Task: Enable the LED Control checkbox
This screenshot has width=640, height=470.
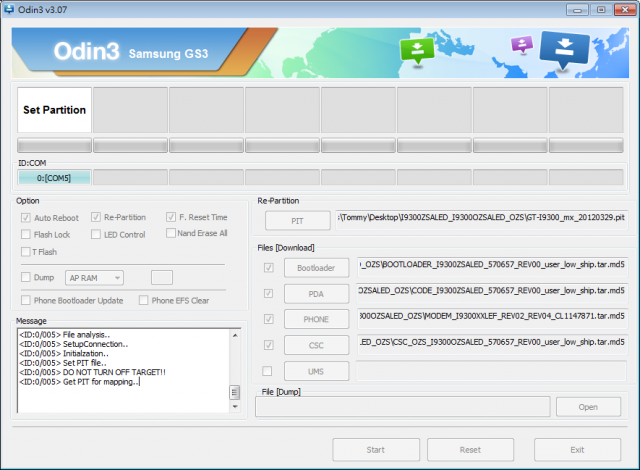Action: coord(96,234)
